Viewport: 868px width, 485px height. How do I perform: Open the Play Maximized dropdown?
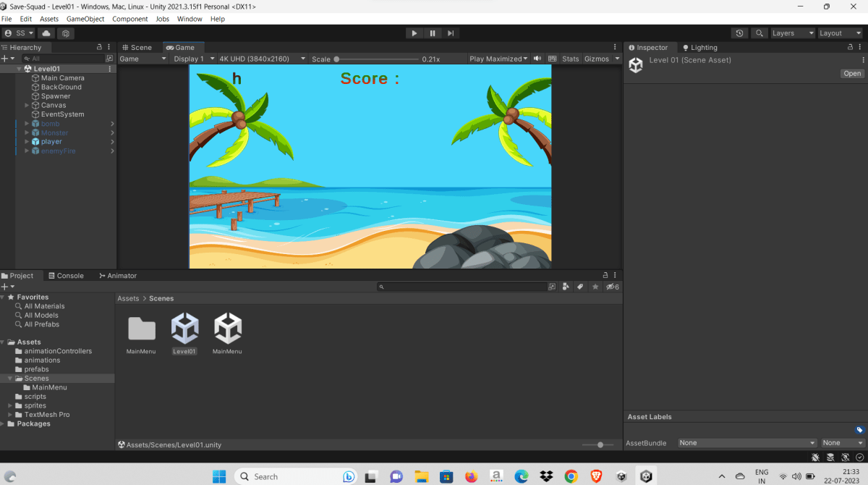pyautogui.click(x=498, y=59)
